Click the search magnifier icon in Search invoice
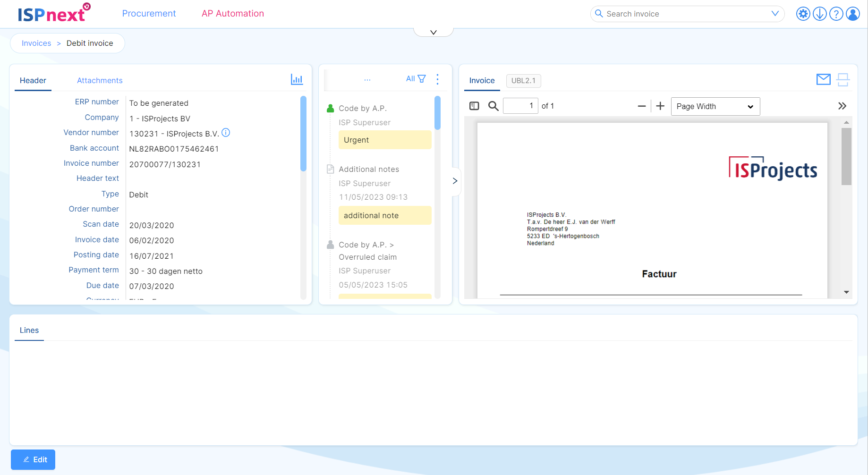 tap(599, 14)
